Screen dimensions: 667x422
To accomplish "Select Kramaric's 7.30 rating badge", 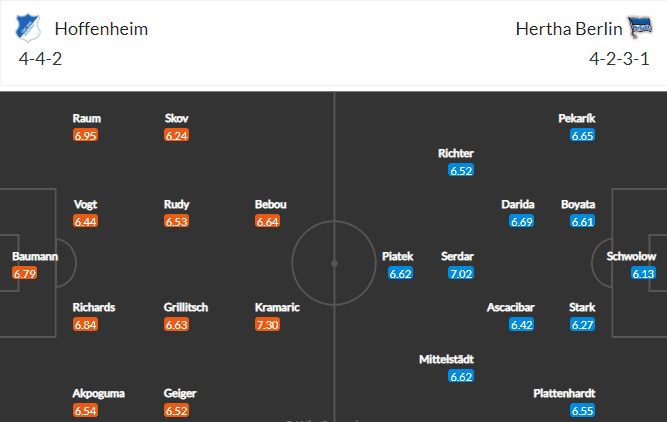I will click(268, 325).
